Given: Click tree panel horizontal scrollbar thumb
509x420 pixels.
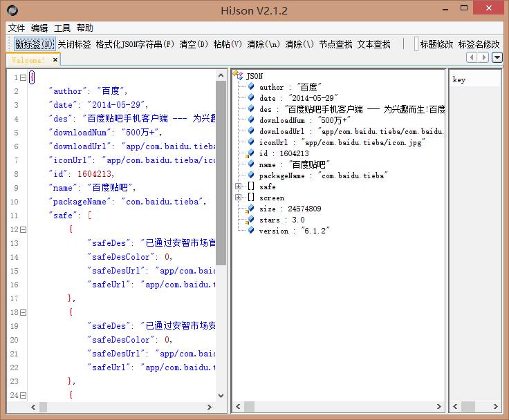Looking at the screenshot, I should click(x=249, y=406).
